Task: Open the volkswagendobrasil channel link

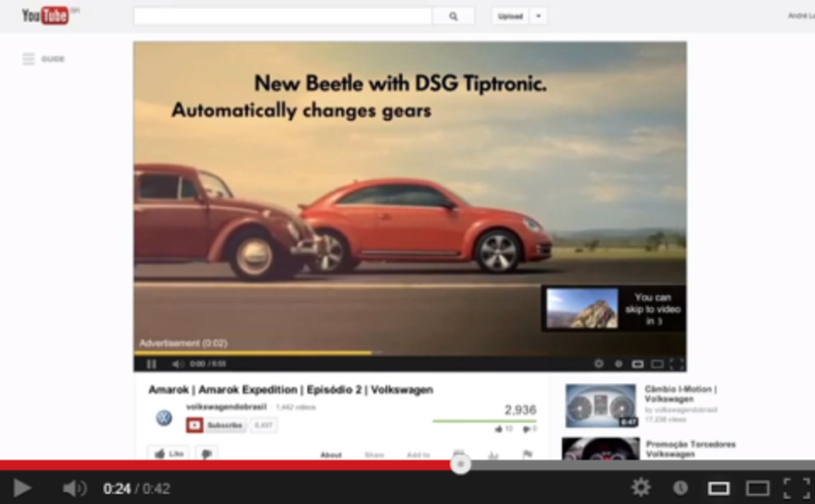Action: pyautogui.click(x=226, y=407)
